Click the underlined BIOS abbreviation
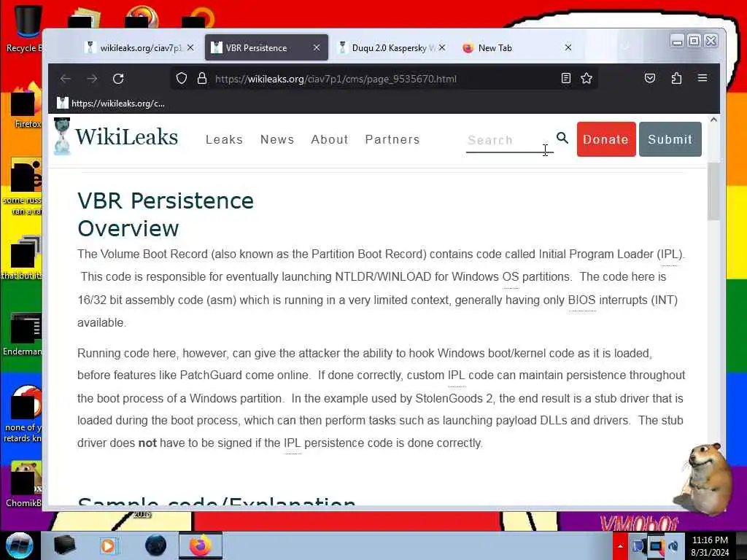Image resolution: width=747 pixels, height=560 pixels. coord(581,300)
